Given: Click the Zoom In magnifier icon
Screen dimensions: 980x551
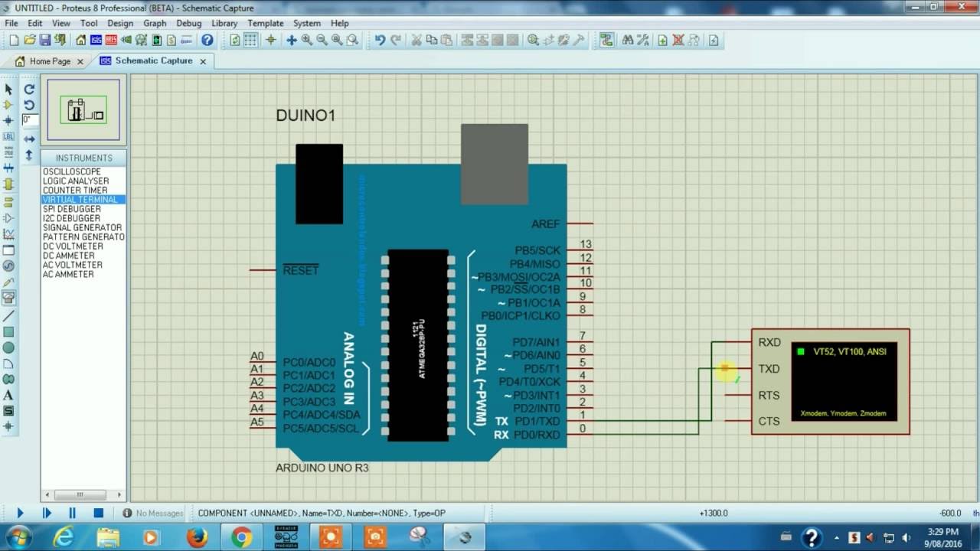Looking at the screenshot, I should pos(306,40).
